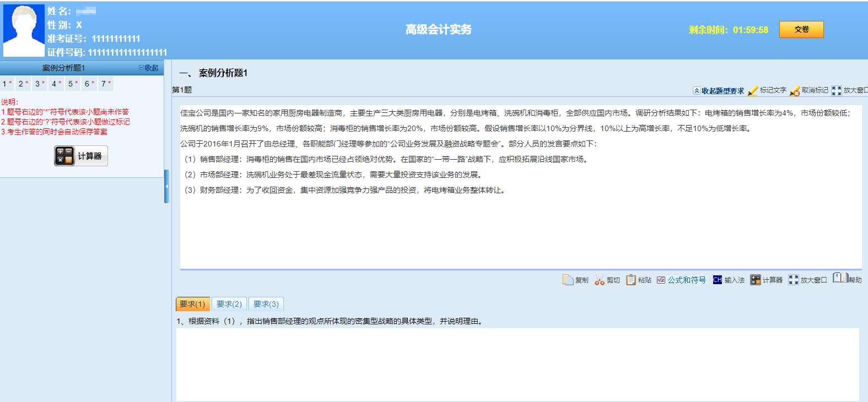This screenshot has width=868, height=402.
Task: Click the 说明 instructions heading
Action: [x=10, y=102]
